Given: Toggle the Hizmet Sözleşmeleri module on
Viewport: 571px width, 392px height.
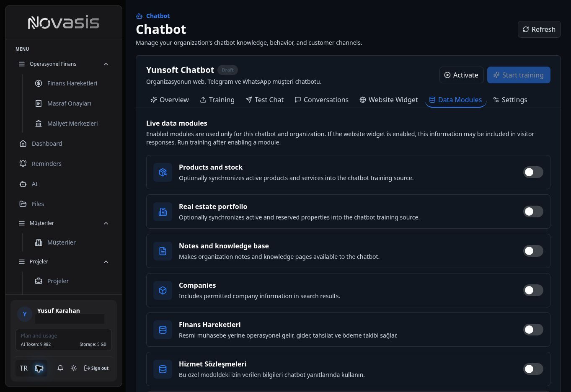Looking at the screenshot, I should 533,369.
